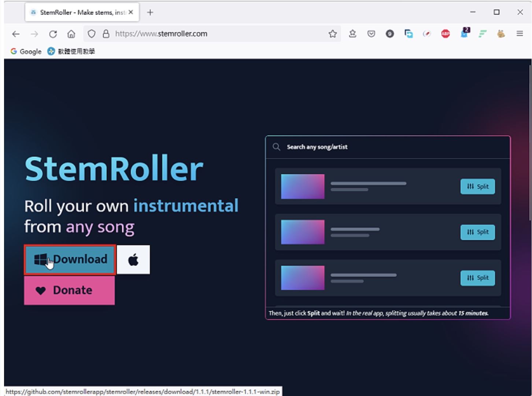The height and width of the screenshot is (396, 532).
Task: Go back to the previous page
Action: pyautogui.click(x=16, y=34)
